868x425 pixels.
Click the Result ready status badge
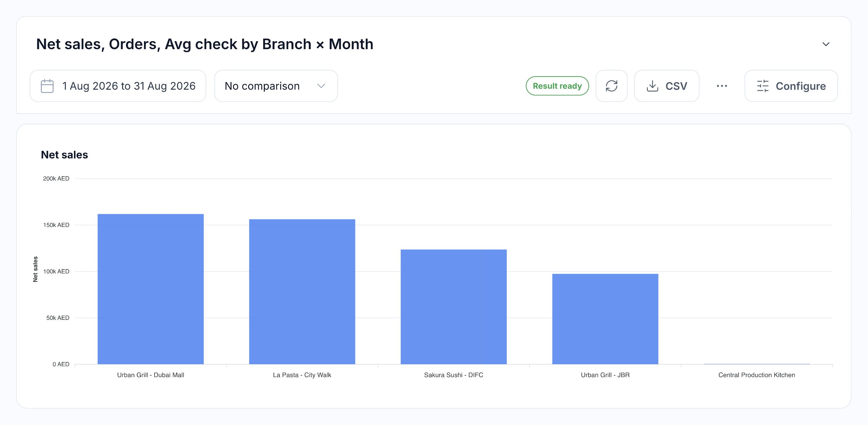click(x=557, y=86)
